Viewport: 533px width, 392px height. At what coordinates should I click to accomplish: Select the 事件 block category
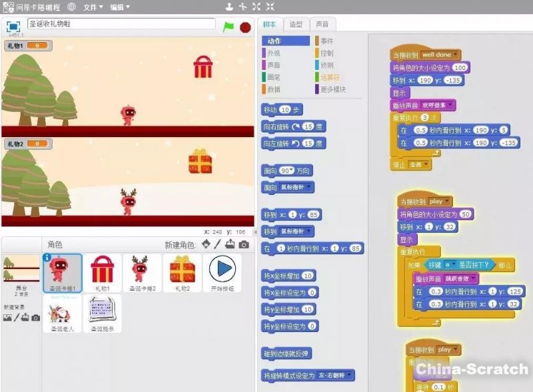(x=327, y=41)
